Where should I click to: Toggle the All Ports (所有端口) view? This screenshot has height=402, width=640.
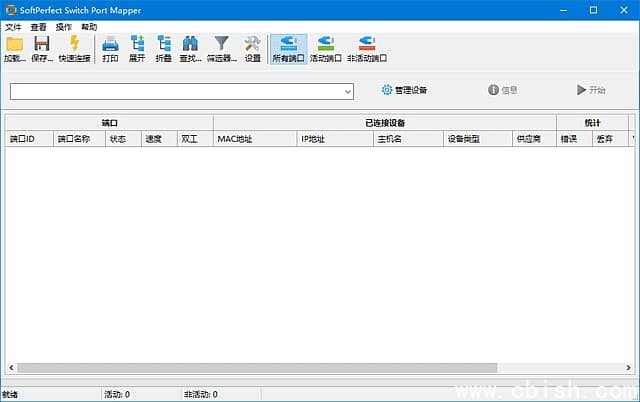(x=289, y=49)
